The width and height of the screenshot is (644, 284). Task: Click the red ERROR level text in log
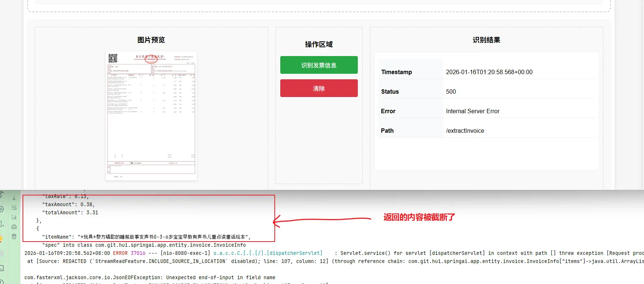click(x=120, y=253)
